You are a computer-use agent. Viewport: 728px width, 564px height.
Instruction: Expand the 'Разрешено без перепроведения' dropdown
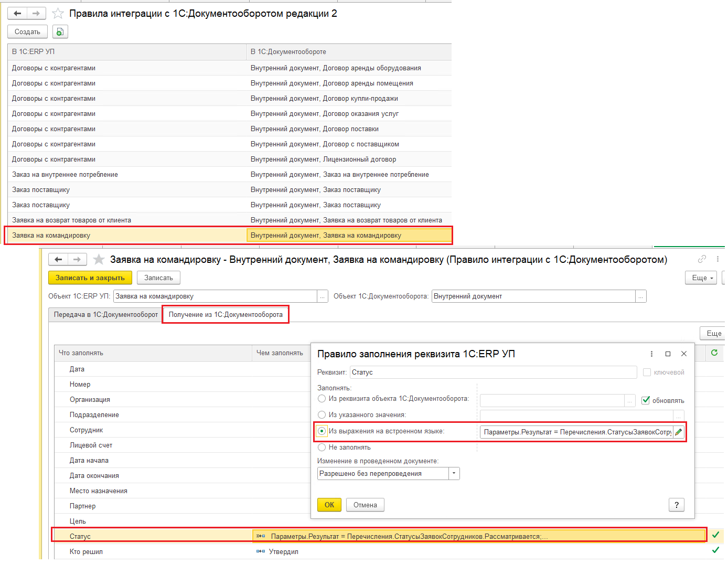pos(454,474)
